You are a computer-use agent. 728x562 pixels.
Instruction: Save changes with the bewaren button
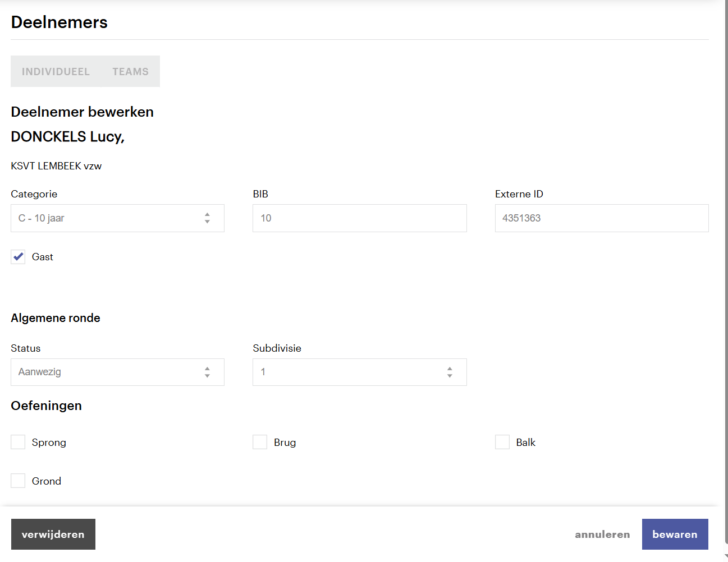tap(675, 534)
